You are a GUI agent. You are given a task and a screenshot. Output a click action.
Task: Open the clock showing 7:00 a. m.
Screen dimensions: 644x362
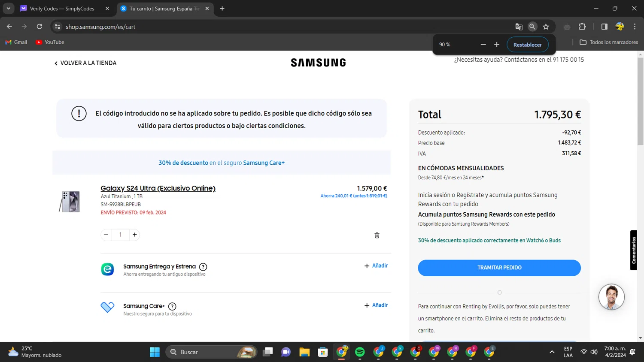[x=615, y=352]
